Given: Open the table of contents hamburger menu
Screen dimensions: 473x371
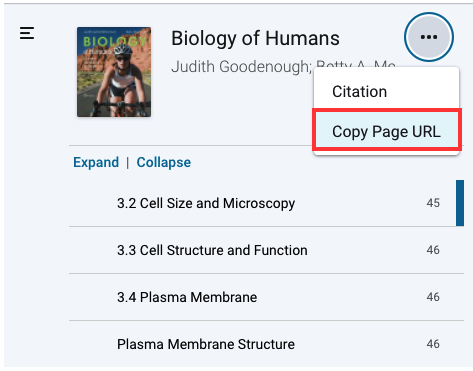Looking at the screenshot, I should 27,33.
